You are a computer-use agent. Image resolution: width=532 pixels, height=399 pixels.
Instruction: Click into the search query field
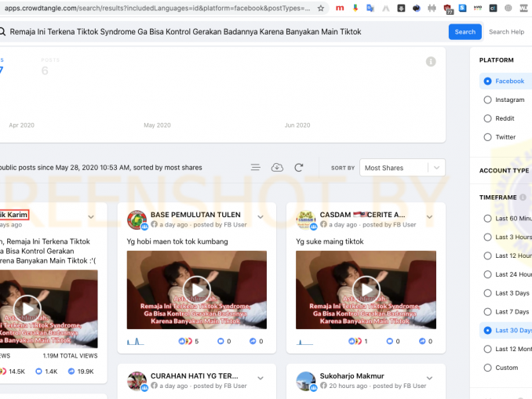[x=224, y=32]
